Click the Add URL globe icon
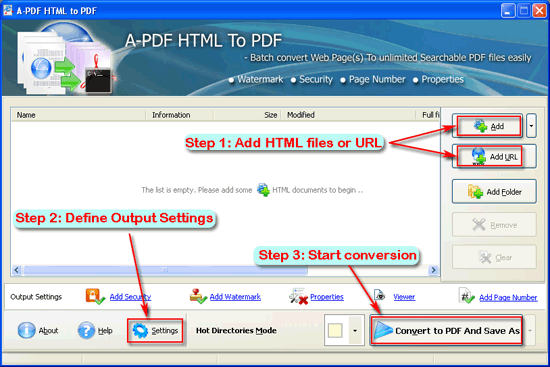The height and width of the screenshot is (367, 550). 478,156
